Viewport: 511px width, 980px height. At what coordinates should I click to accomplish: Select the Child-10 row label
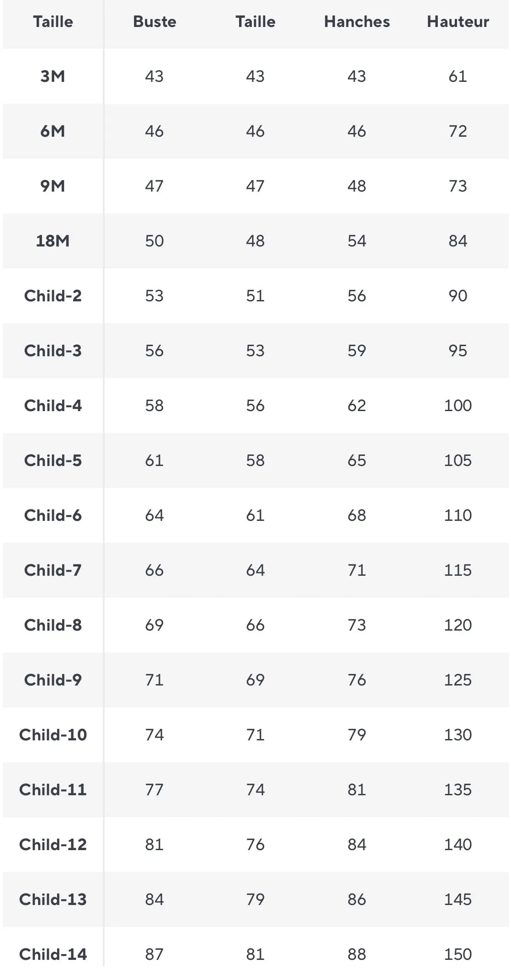53,734
